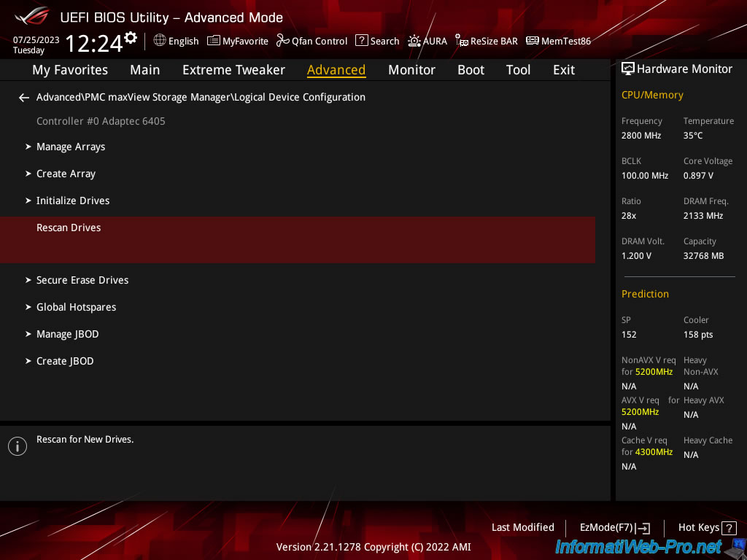Open the Create Array submenu
Viewport: 747px width, 560px height.
[66, 174]
